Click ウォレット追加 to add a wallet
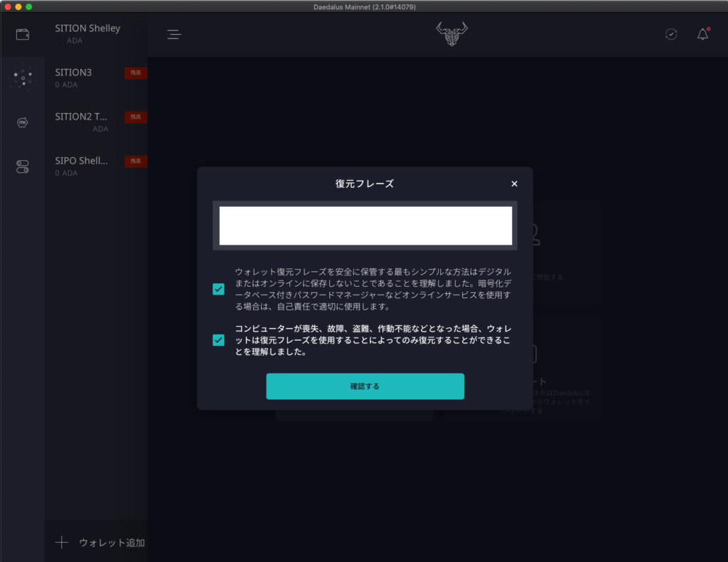 pyautogui.click(x=112, y=543)
